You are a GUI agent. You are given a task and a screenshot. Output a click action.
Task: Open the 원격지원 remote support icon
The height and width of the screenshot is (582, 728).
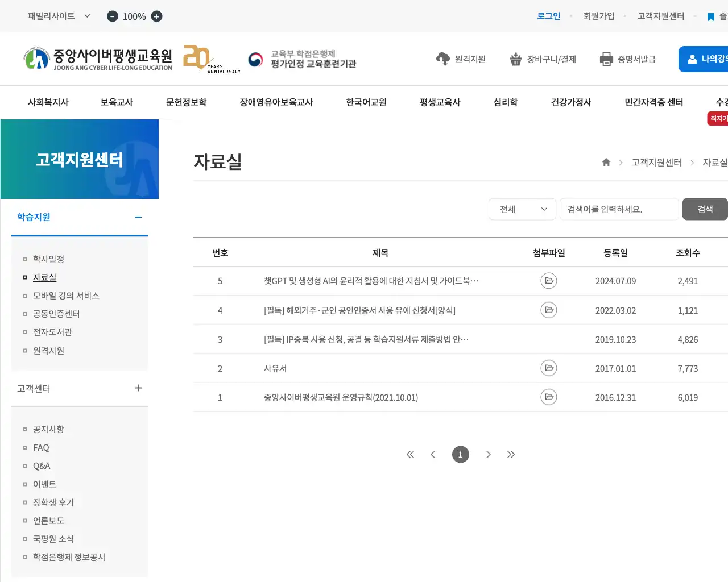[442, 59]
